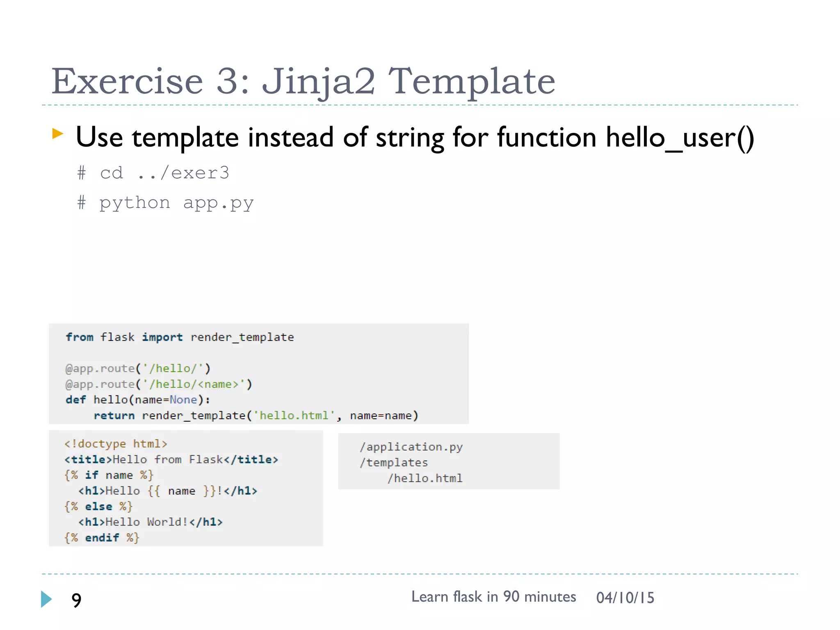The image size is (840, 630).
Task: Click '/application.py' in the file structure box
Action: point(411,447)
